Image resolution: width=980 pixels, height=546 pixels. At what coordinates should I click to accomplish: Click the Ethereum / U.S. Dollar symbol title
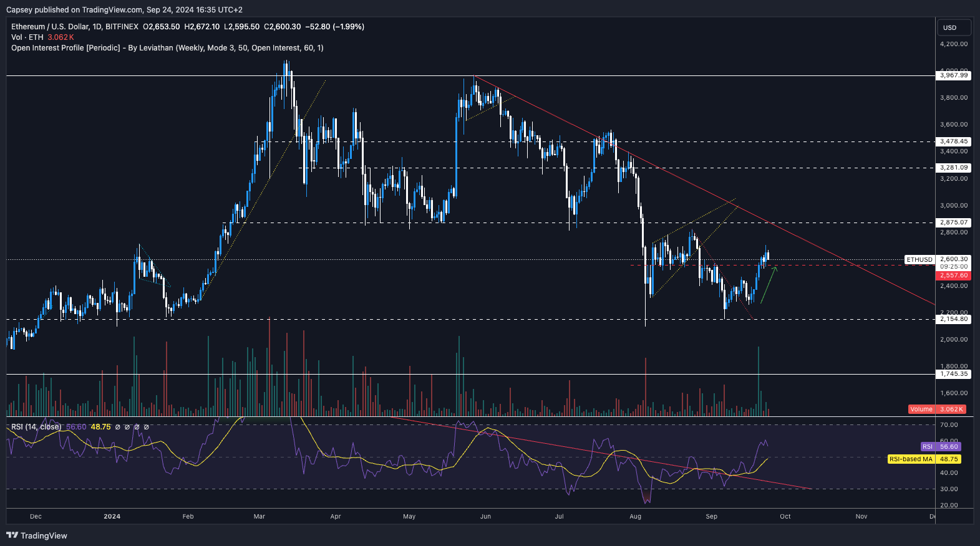pyautogui.click(x=75, y=27)
